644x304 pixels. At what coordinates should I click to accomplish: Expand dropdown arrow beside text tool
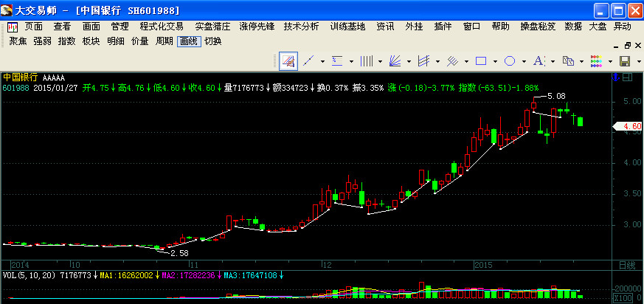pyautogui.click(x=552, y=61)
